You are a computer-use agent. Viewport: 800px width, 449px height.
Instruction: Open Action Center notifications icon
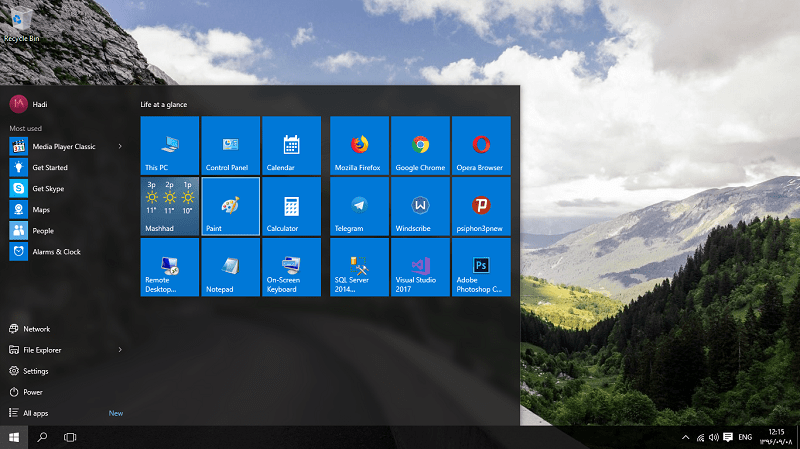coord(728,437)
